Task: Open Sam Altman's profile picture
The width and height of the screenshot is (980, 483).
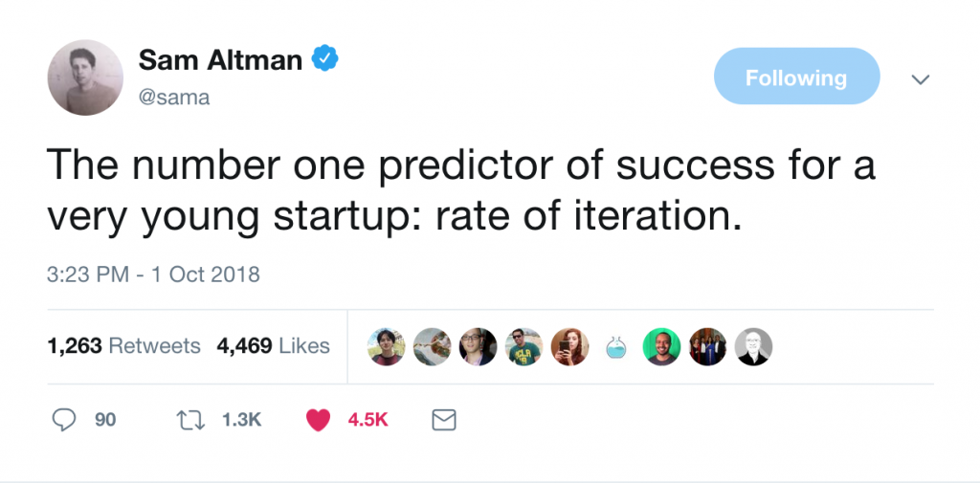Action: click(85, 77)
